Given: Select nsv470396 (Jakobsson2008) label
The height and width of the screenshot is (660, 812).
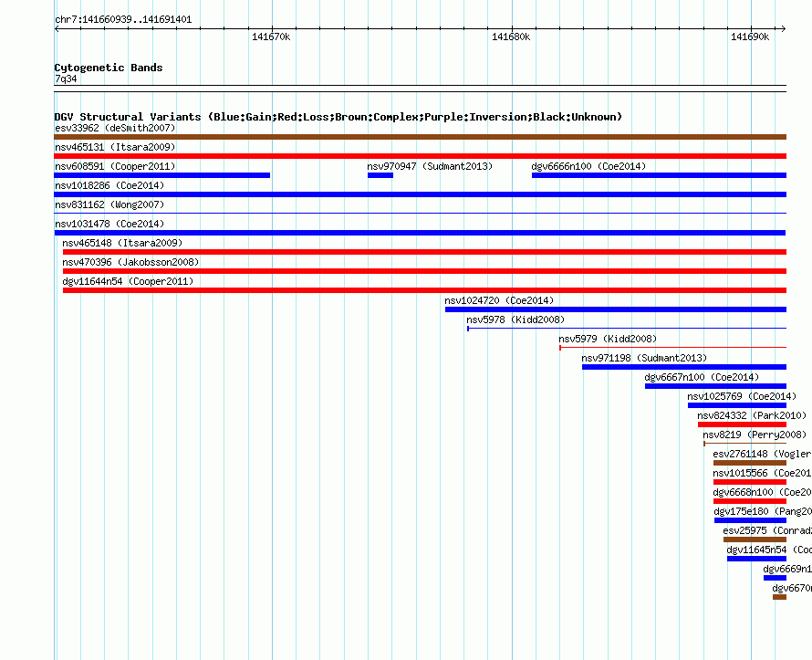Looking at the screenshot, I should 130,262.
